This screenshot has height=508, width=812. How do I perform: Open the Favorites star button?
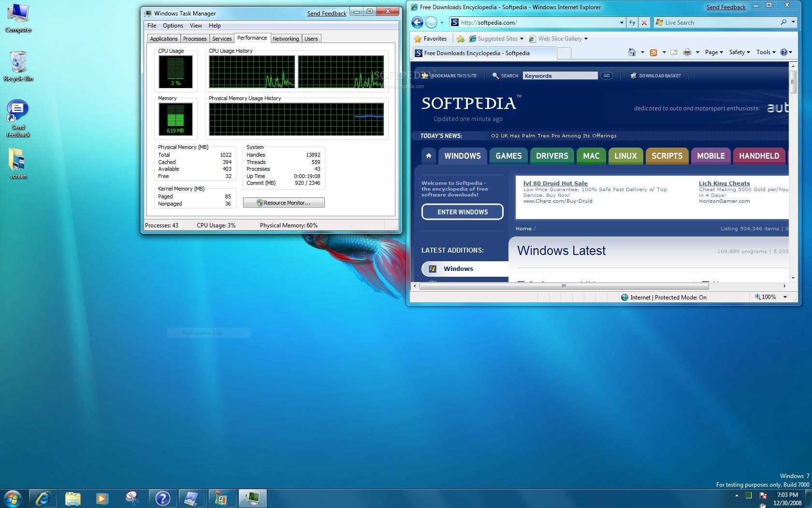point(431,39)
